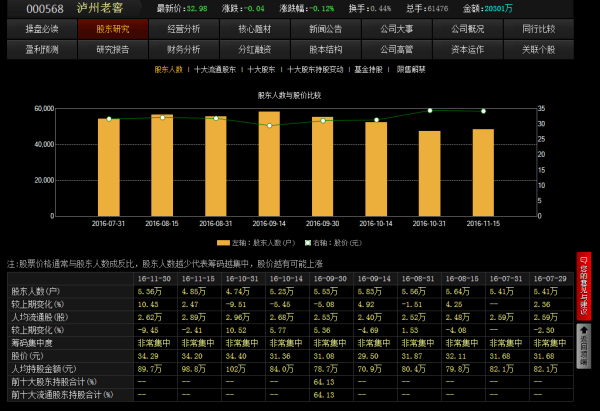
Task: Open the 研究报告 tab
Action: point(113,50)
